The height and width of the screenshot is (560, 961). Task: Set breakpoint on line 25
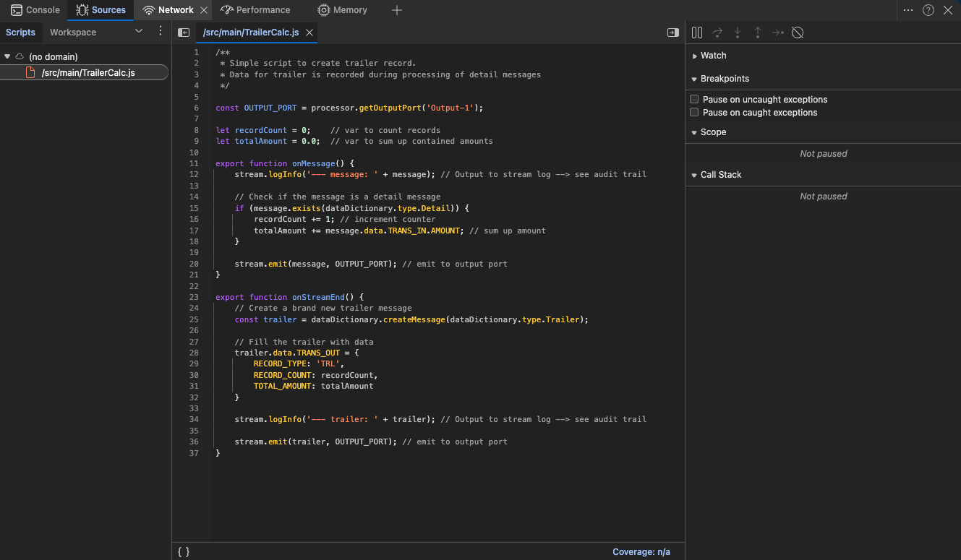(194, 319)
